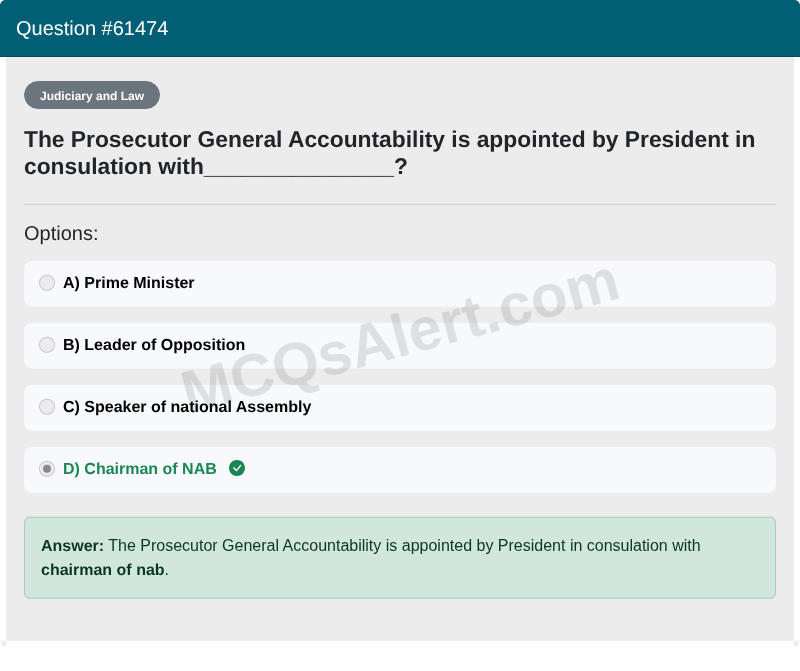Click the 'A) Prime Minister' option label
Image resolution: width=800 pixels, height=671 pixels.
(129, 283)
